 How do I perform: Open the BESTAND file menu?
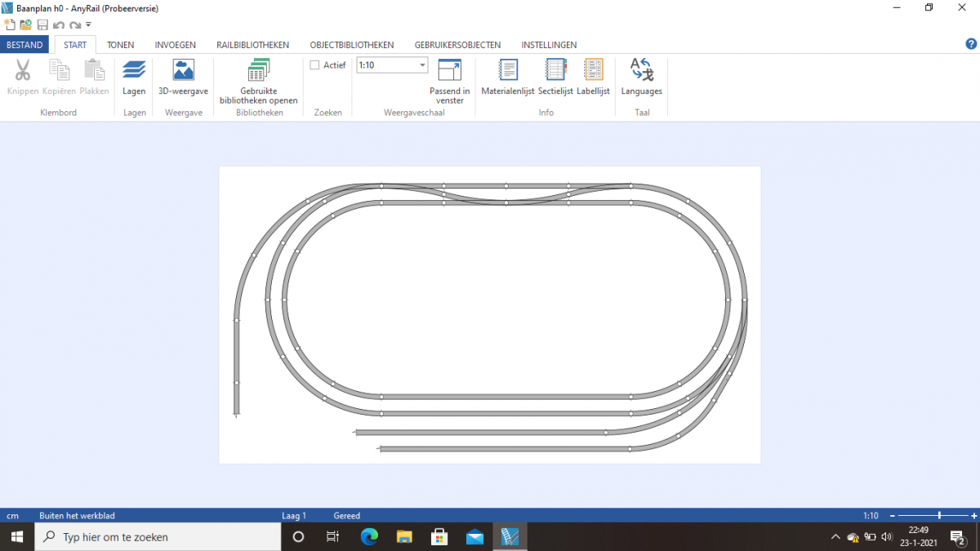24,45
